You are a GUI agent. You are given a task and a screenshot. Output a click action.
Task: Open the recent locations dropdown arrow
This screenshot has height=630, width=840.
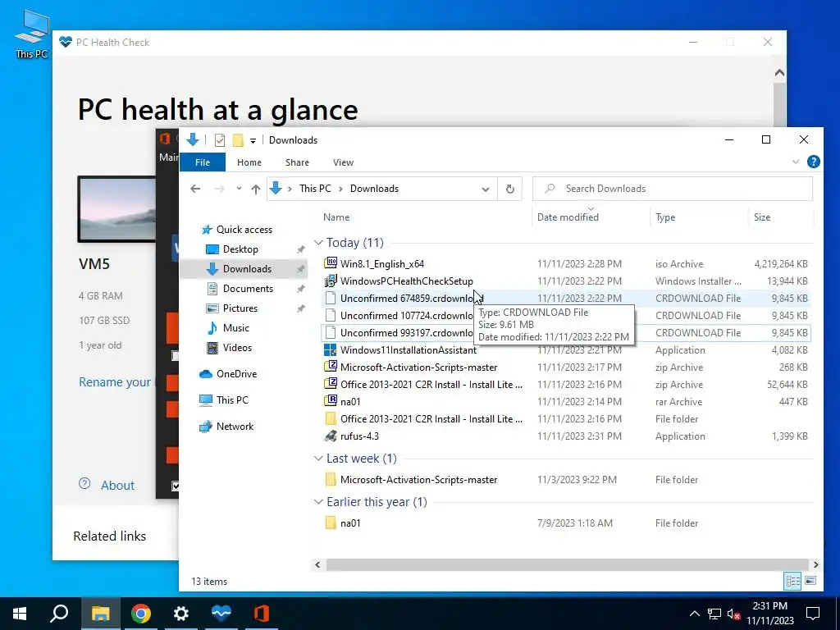click(x=239, y=189)
